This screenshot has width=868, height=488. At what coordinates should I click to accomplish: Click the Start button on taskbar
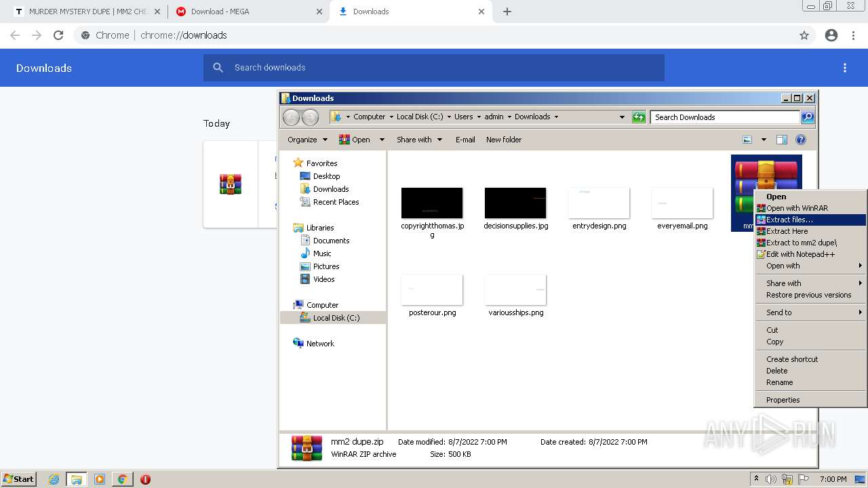[x=18, y=479]
